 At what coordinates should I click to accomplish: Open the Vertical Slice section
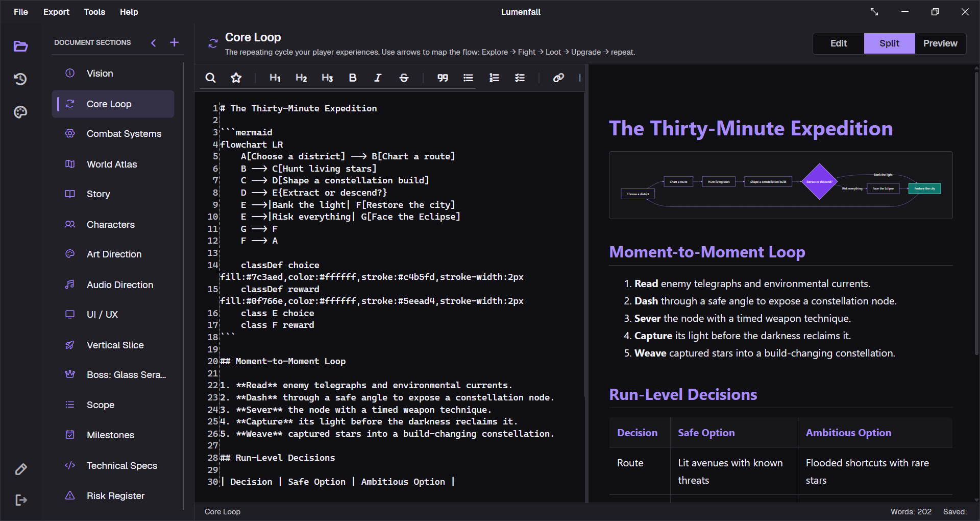point(113,345)
